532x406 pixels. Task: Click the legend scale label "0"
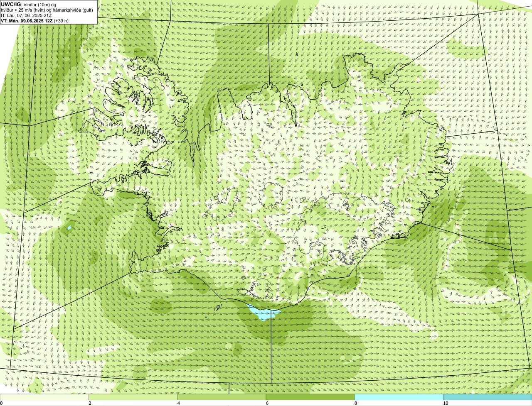click(1, 403)
